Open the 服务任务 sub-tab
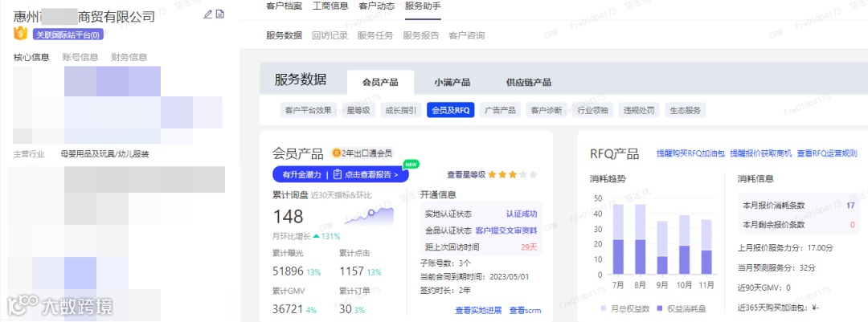Screen dimensions: 868x322 [x=375, y=35]
